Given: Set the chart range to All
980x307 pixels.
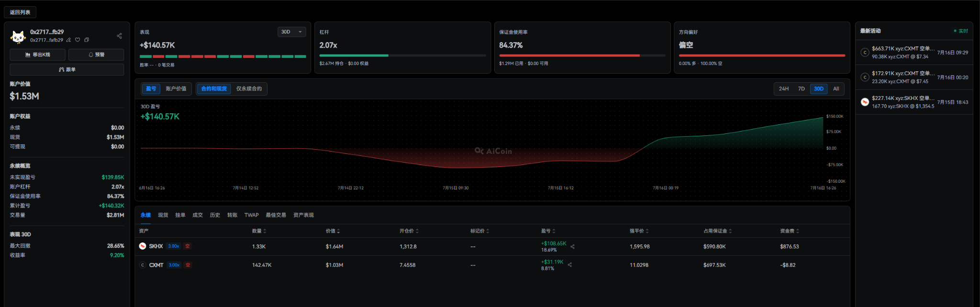Looking at the screenshot, I should tap(836, 89).
